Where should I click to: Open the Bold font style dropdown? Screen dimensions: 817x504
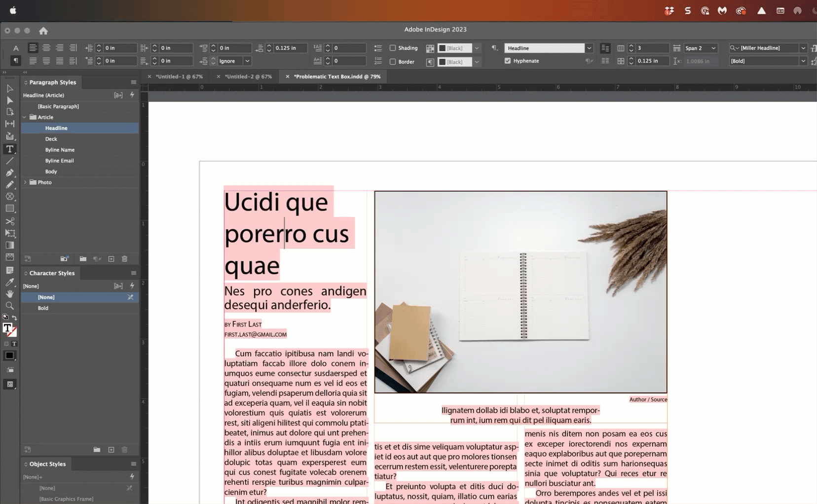[x=803, y=61]
